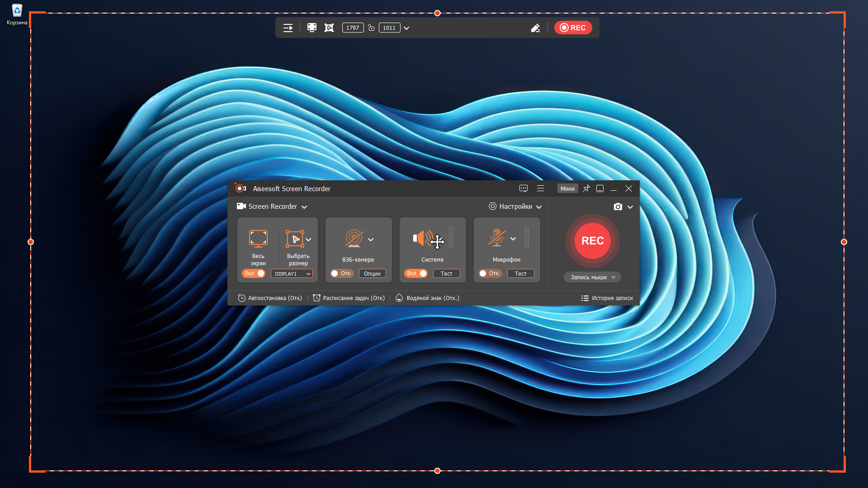Click the width field showing 1797

click(353, 28)
